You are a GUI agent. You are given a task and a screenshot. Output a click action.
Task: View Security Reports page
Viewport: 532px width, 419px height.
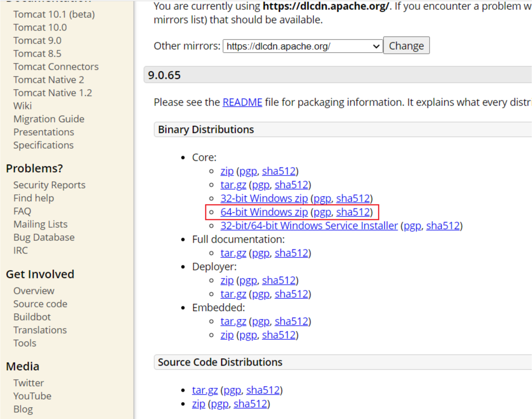click(x=50, y=185)
